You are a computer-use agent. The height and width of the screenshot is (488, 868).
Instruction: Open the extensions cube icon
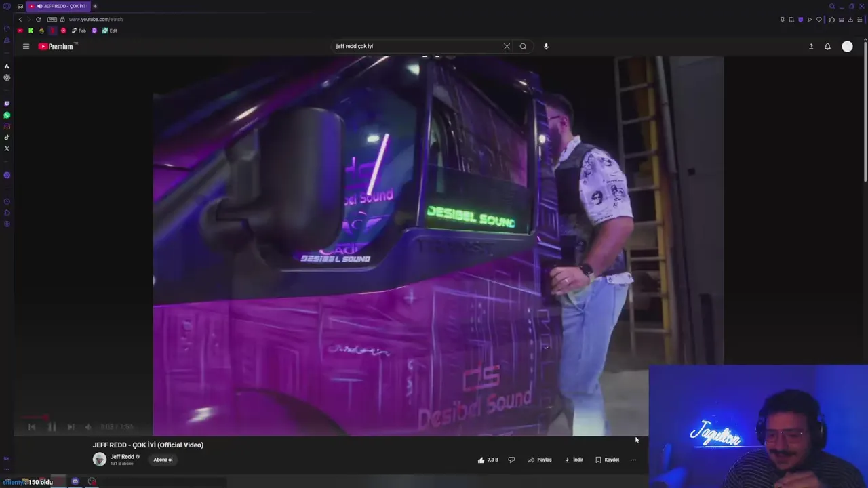832,20
